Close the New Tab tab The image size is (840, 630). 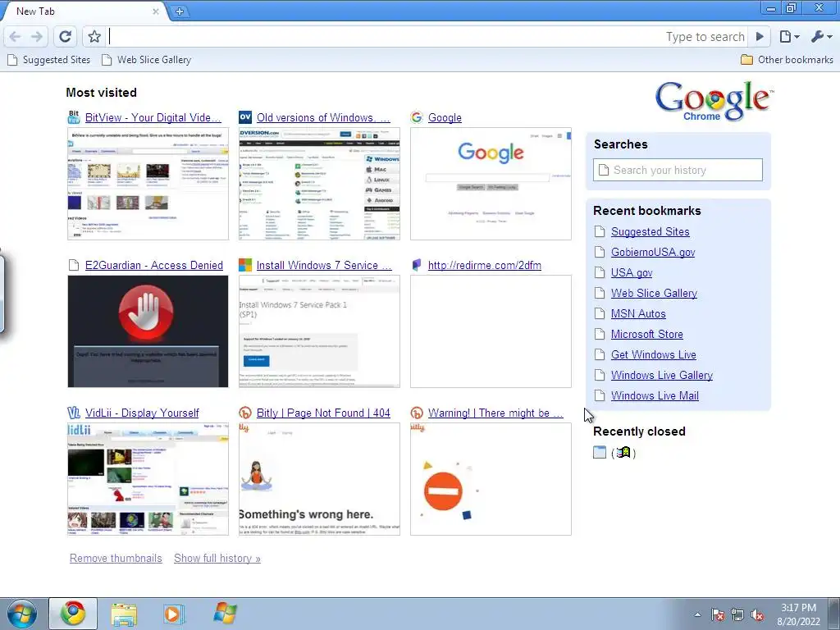(x=156, y=11)
